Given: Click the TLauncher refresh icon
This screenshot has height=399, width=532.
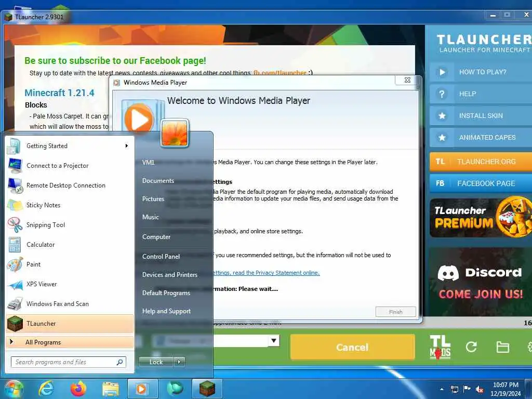Looking at the screenshot, I should [x=471, y=347].
